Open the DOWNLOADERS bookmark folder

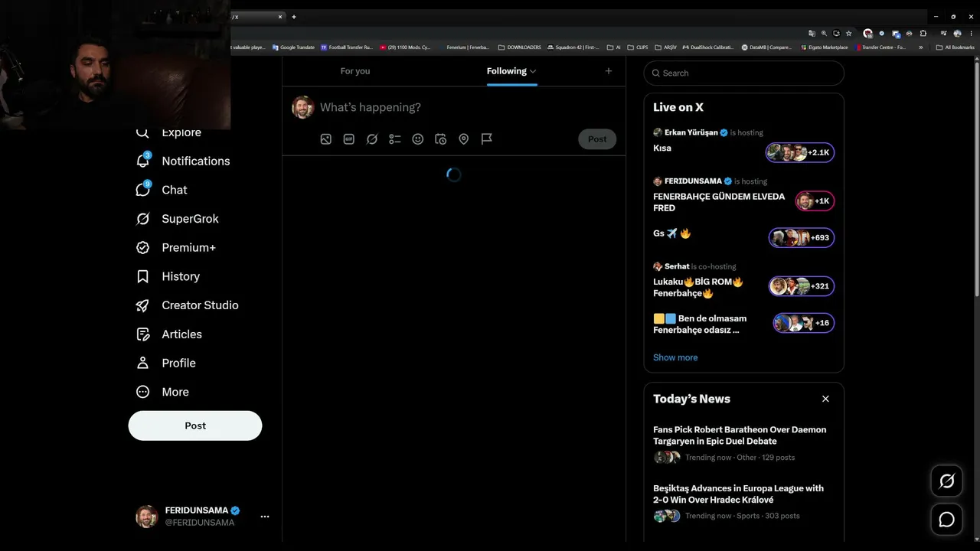[520, 47]
